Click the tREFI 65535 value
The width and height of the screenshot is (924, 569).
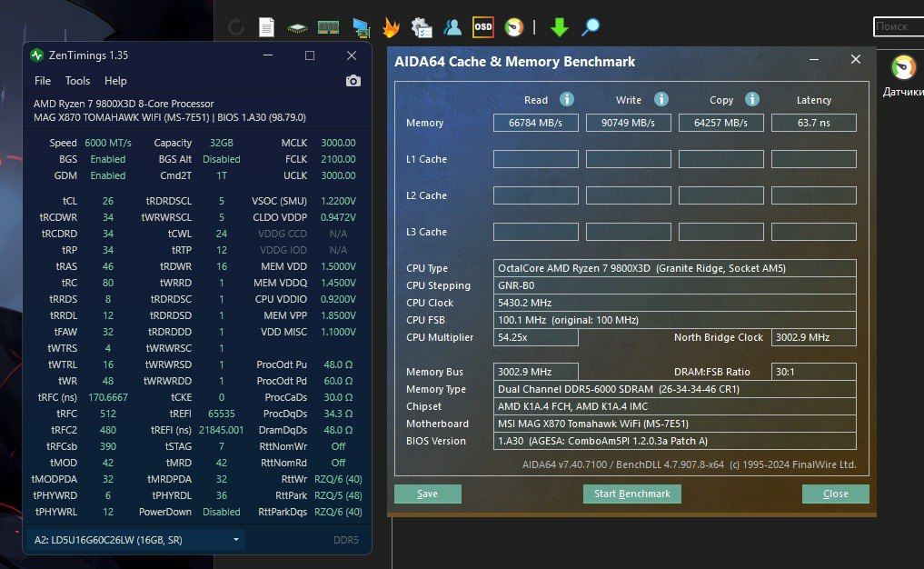pyautogui.click(x=222, y=414)
